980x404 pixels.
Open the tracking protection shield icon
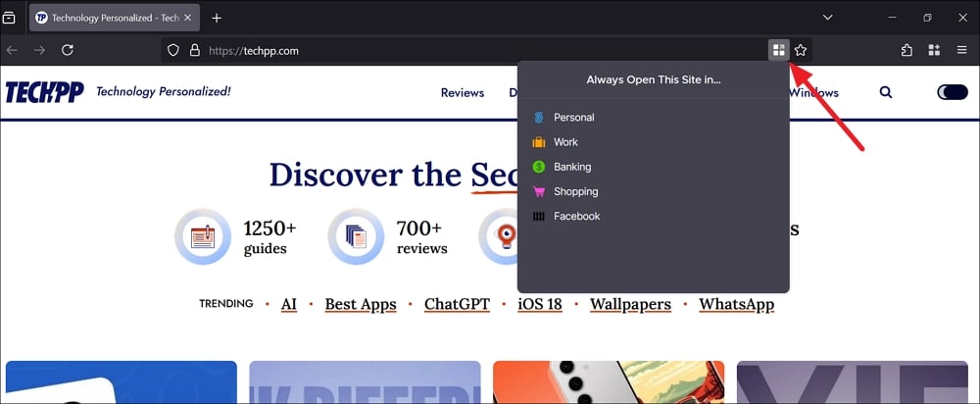(x=173, y=50)
